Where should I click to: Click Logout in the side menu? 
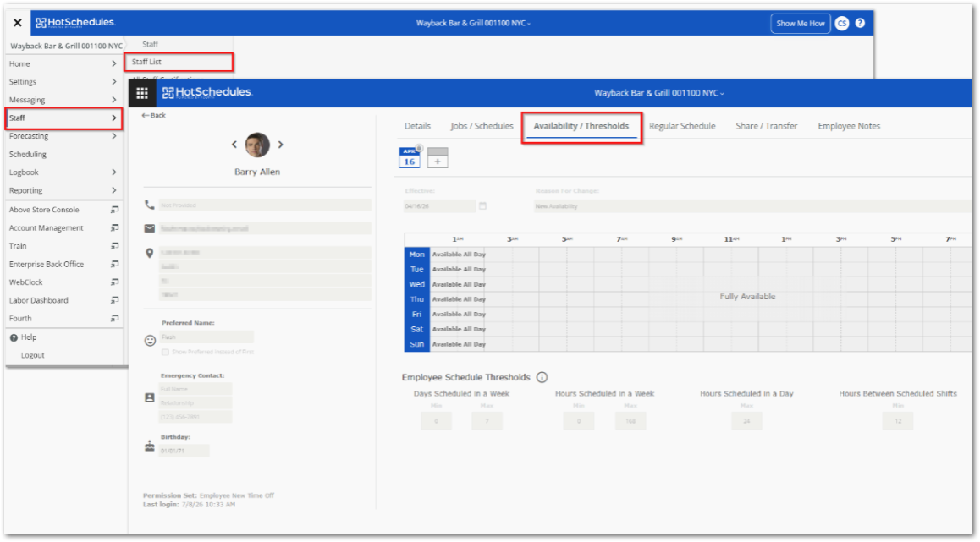pyautogui.click(x=32, y=355)
